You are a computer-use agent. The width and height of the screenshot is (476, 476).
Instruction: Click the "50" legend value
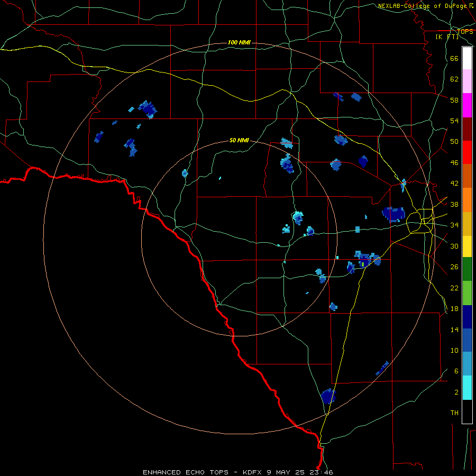(454, 142)
